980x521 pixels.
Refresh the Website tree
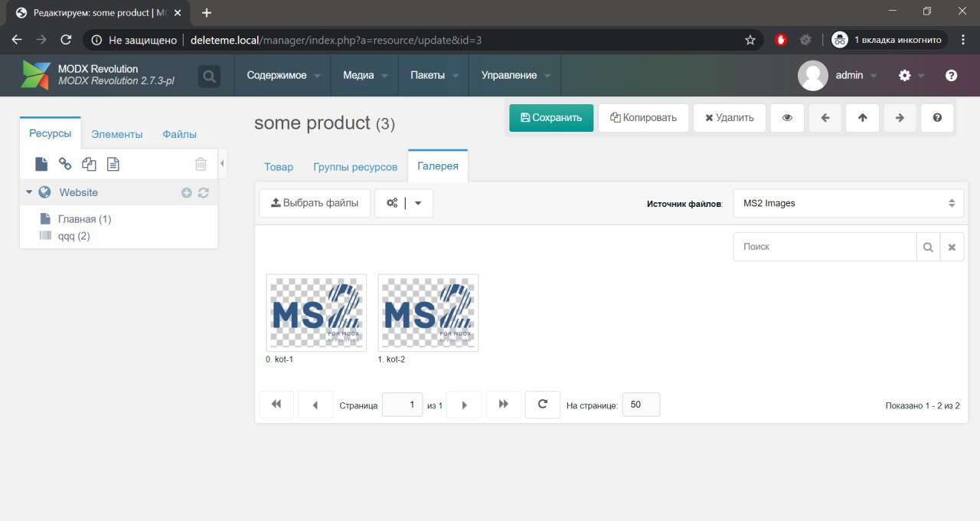pyautogui.click(x=203, y=193)
